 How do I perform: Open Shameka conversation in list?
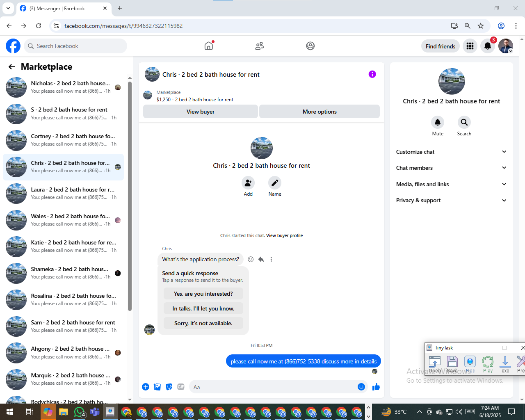pos(63,273)
